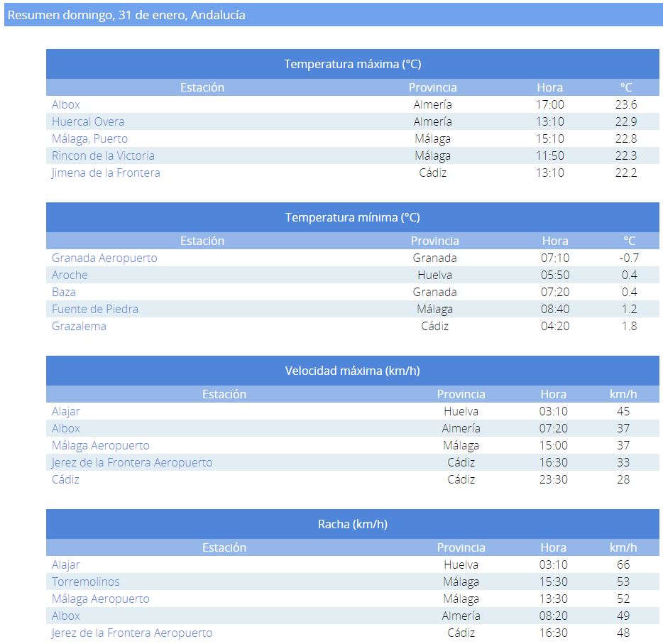Open Jimena de la Frontera link

click(x=106, y=173)
